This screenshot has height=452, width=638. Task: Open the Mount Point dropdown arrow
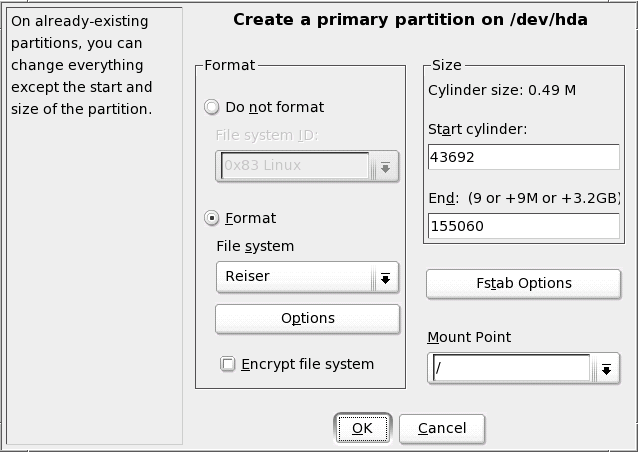[x=605, y=370]
